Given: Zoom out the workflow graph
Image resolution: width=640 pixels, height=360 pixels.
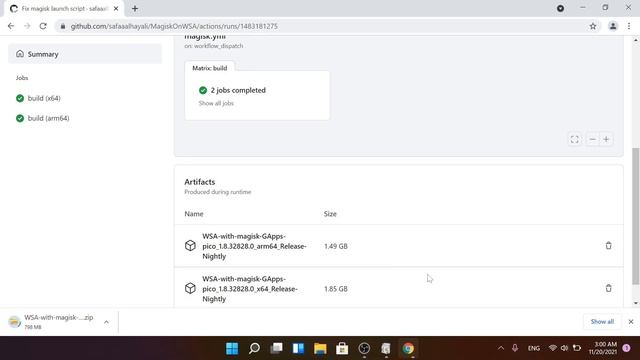Looking at the screenshot, I should (592, 140).
